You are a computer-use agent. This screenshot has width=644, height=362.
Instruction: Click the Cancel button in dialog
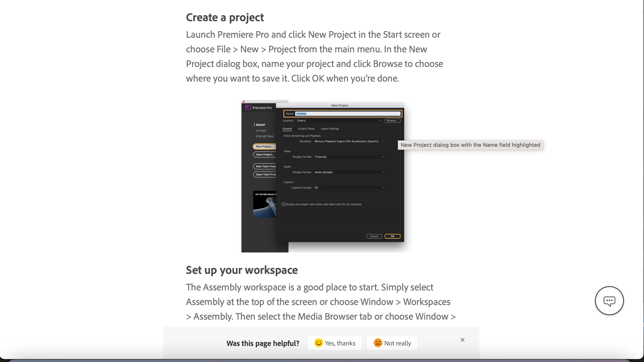(x=374, y=236)
